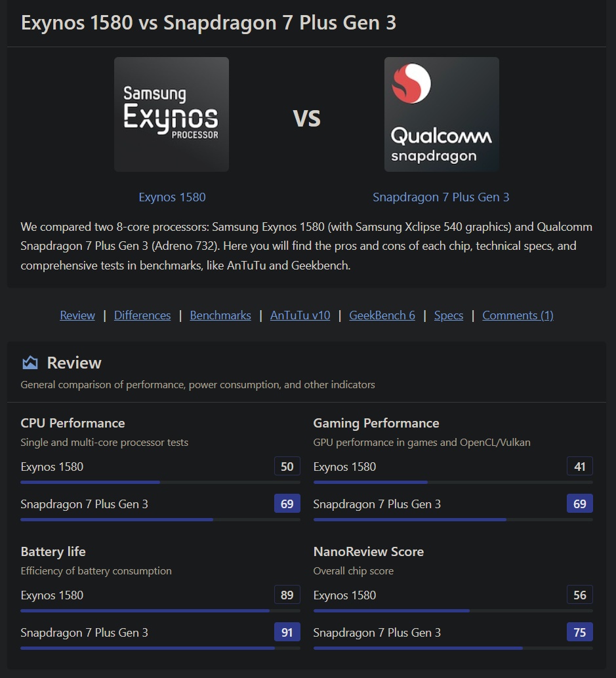Click the CPU score badge 69
Screen dimensions: 616x678
coord(287,504)
